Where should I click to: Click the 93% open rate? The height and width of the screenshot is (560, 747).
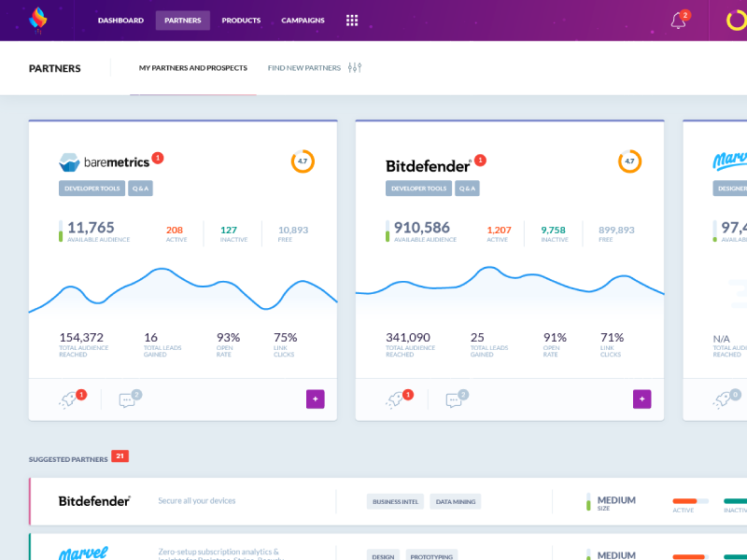228,338
